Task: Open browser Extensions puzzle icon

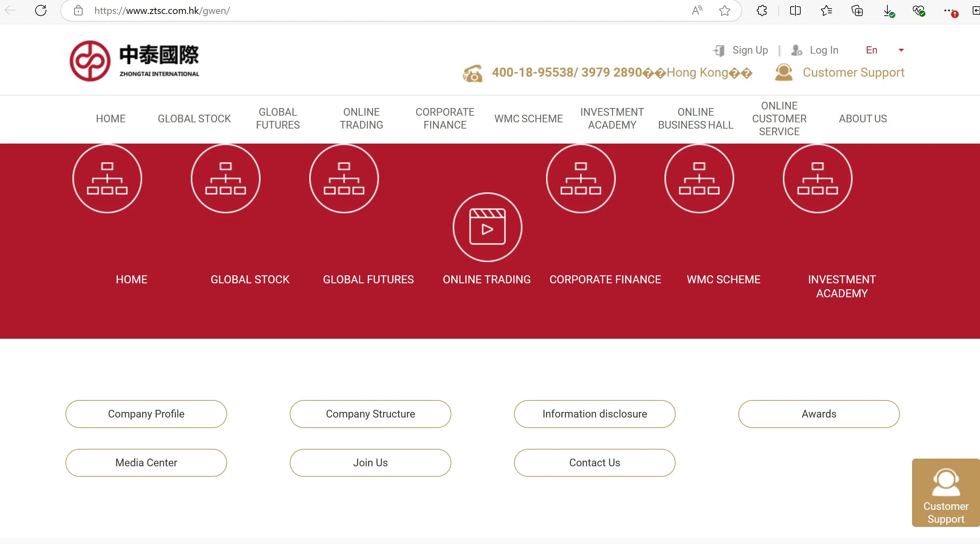Action: click(762, 10)
